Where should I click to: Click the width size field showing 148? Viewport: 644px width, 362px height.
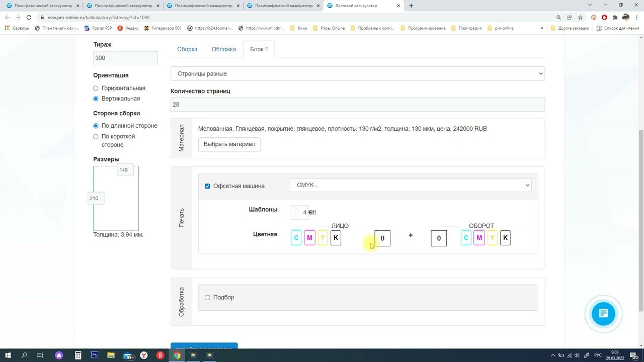tap(125, 170)
